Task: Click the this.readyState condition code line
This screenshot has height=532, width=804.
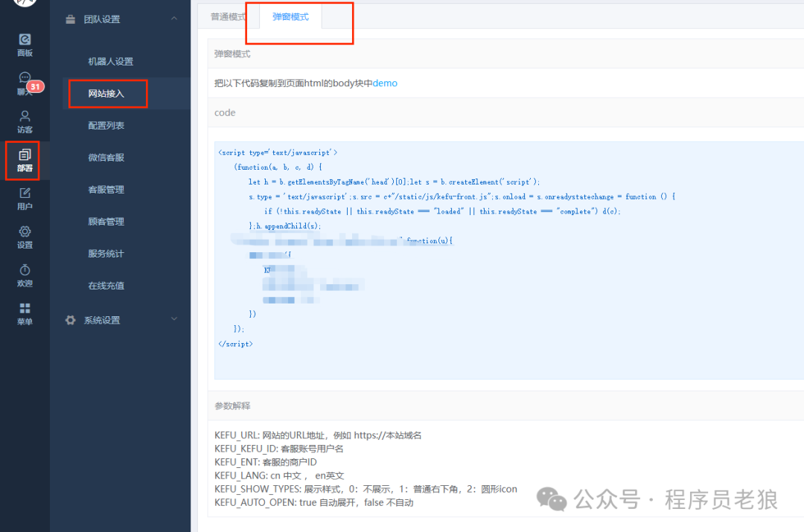Action: (x=442, y=211)
